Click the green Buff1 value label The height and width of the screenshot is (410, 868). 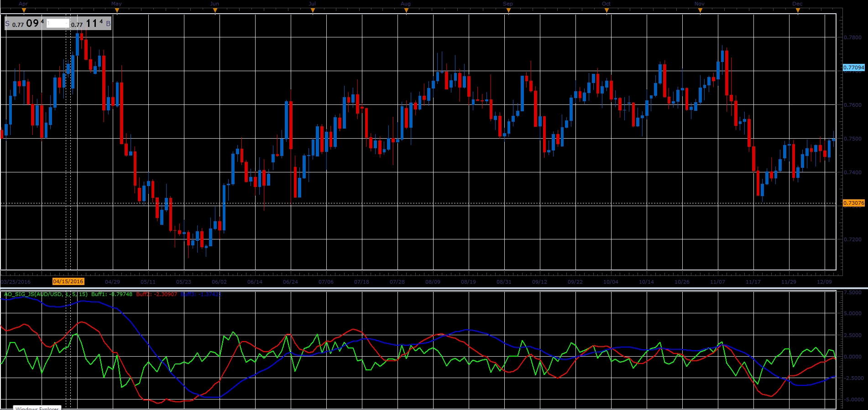[112, 294]
